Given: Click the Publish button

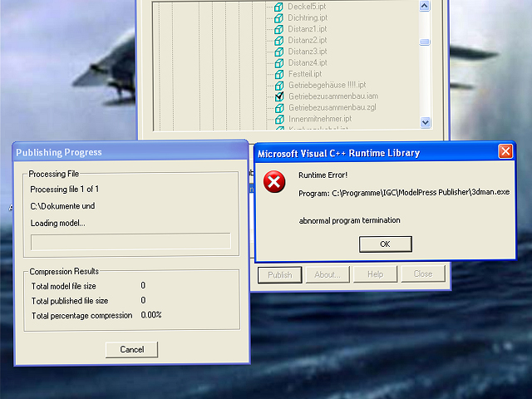Looking at the screenshot, I should 280,275.
